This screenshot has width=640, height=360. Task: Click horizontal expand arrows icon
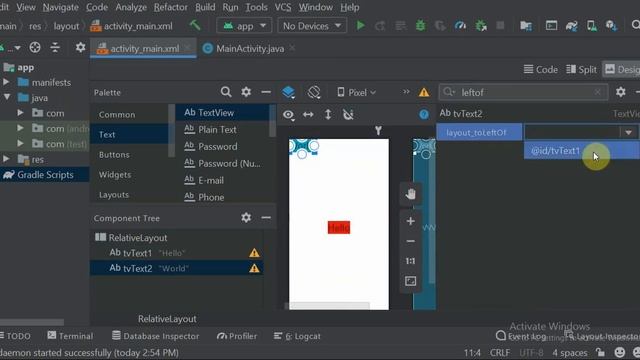(x=308, y=115)
